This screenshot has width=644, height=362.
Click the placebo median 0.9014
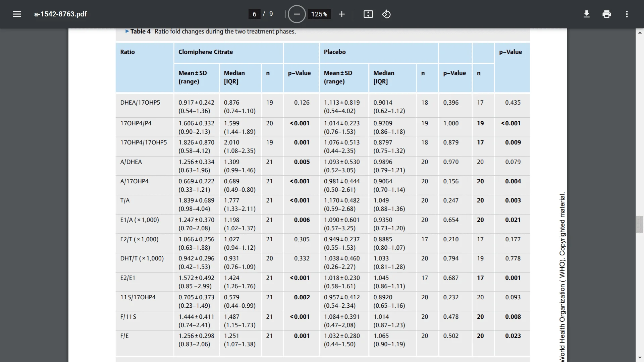[x=383, y=103]
